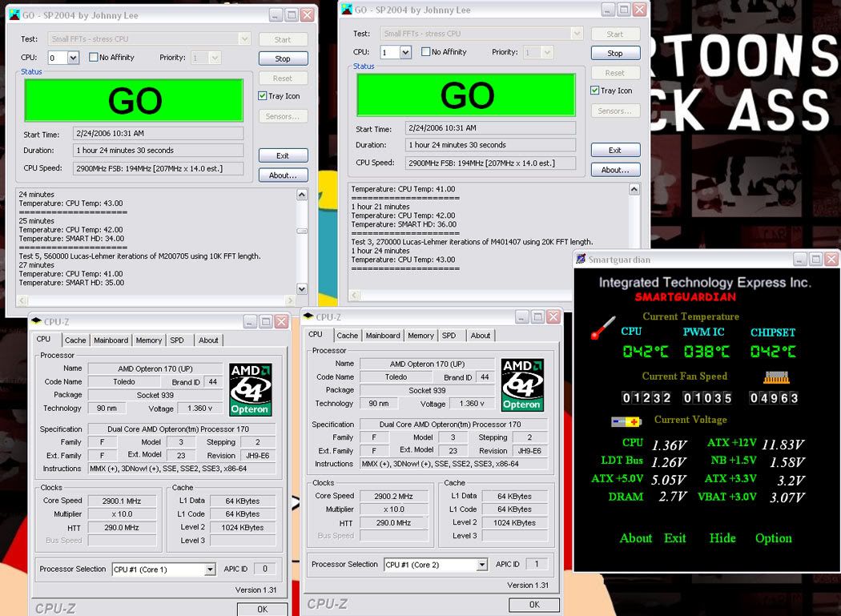This screenshot has height=616, width=841.
Task: Toggle No Affinity checkbox in left SP2004
Action: pos(94,57)
